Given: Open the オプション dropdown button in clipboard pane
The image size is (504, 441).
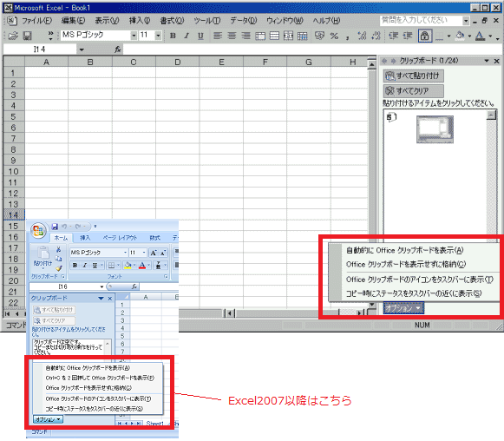Looking at the screenshot, I should tap(403, 308).
